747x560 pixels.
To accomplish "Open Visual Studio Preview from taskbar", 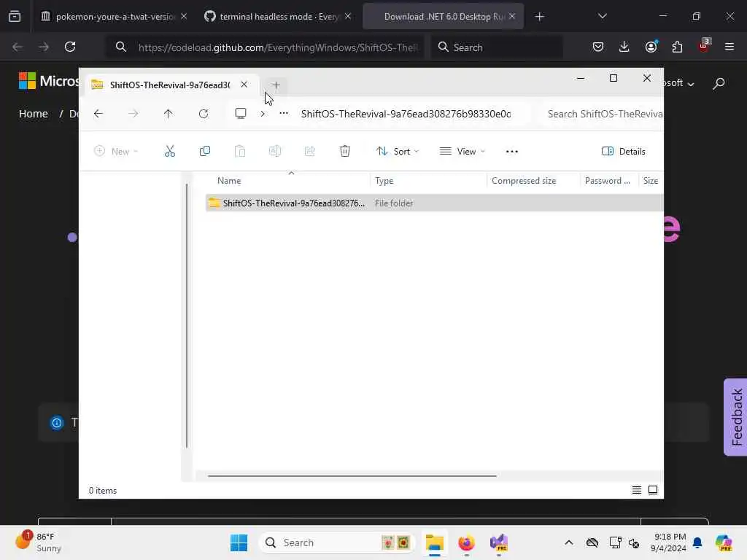I will click(499, 542).
